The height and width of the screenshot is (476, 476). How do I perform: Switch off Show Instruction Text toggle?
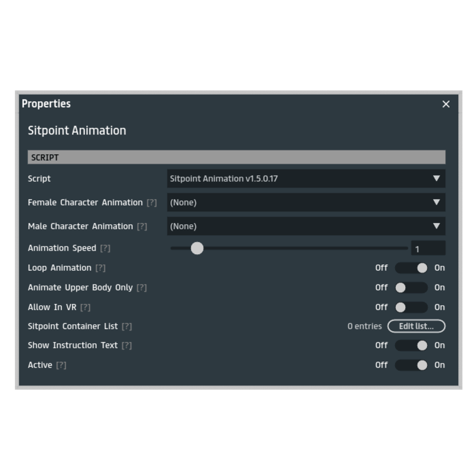tap(411, 345)
